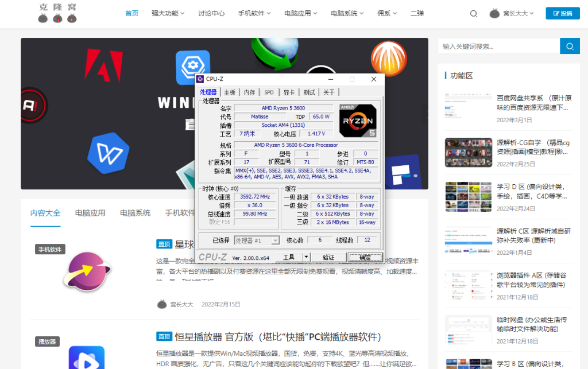Switch to the 内存 tab in CPU-Z
The height and width of the screenshot is (369, 588).
[x=249, y=92]
